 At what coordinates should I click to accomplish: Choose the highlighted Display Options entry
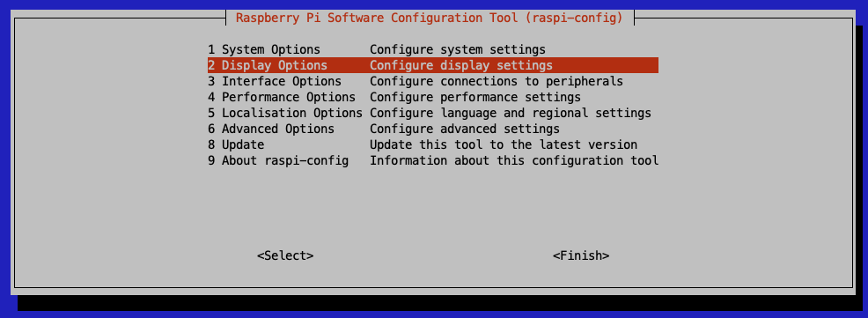pos(433,65)
